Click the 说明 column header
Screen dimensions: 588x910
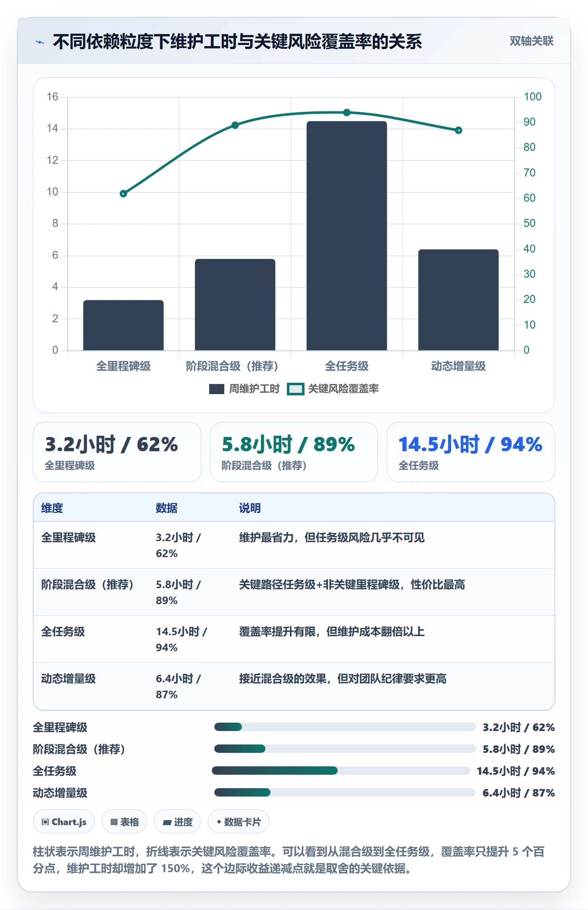(250, 508)
